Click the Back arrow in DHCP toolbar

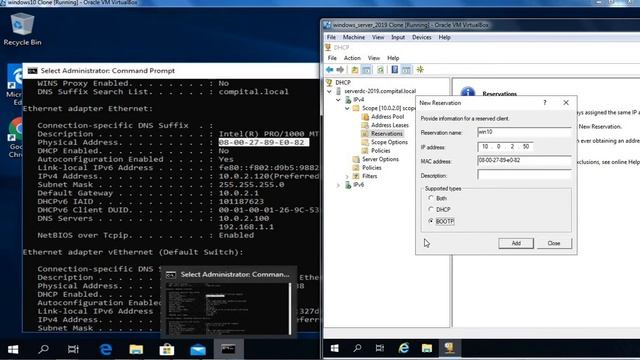[x=329, y=70]
